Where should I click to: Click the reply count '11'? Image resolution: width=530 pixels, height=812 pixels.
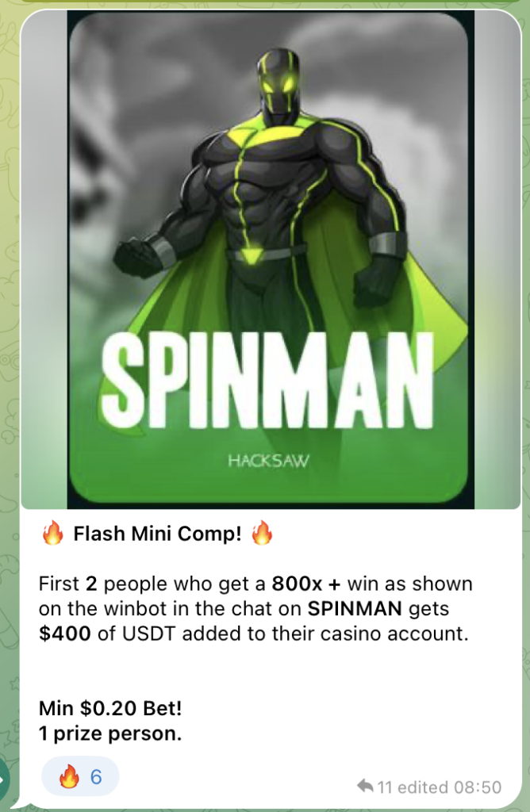385,787
